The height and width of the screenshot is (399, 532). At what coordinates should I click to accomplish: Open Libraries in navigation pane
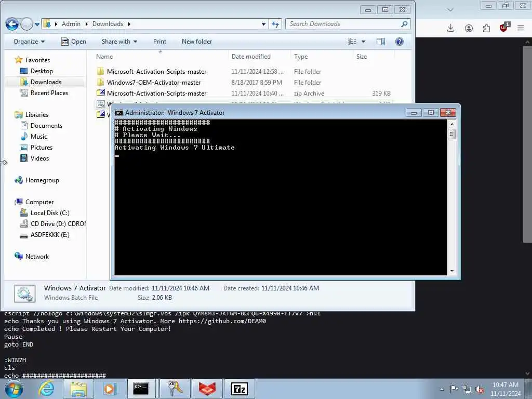pos(37,115)
